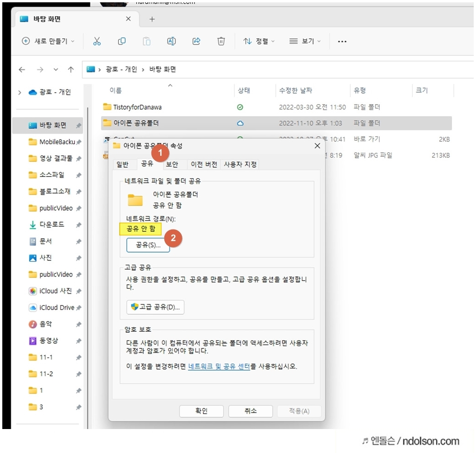Click the green synced icon of TistoryforDanawa
Screen dimensions: 476x453
coord(240,107)
